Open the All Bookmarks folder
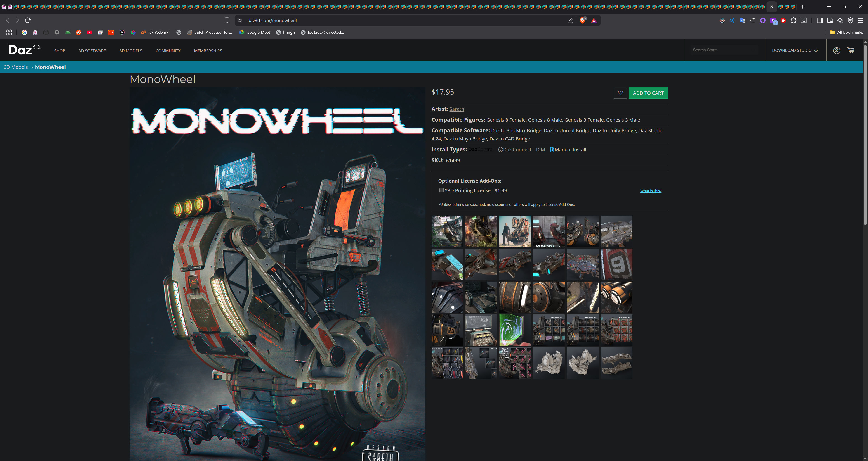 point(847,32)
